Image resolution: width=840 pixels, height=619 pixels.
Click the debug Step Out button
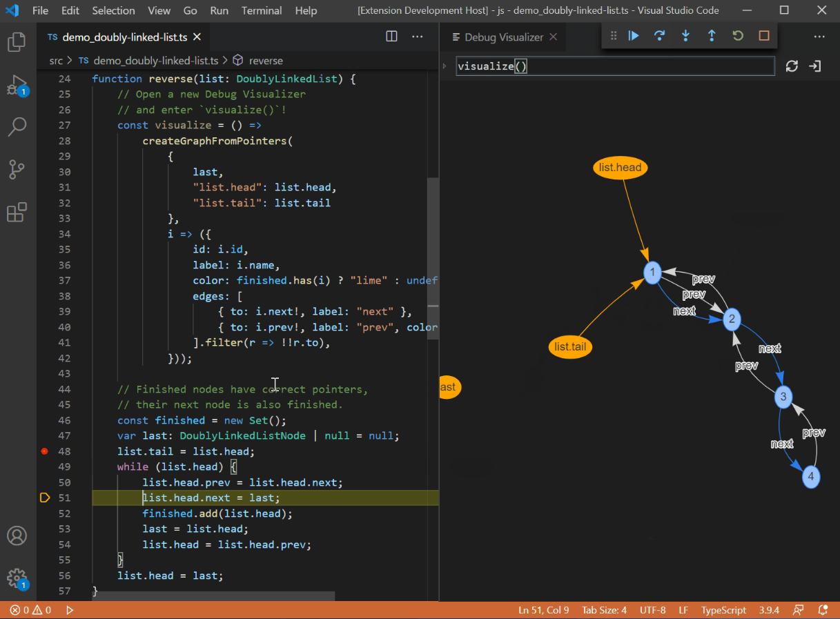(x=712, y=36)
